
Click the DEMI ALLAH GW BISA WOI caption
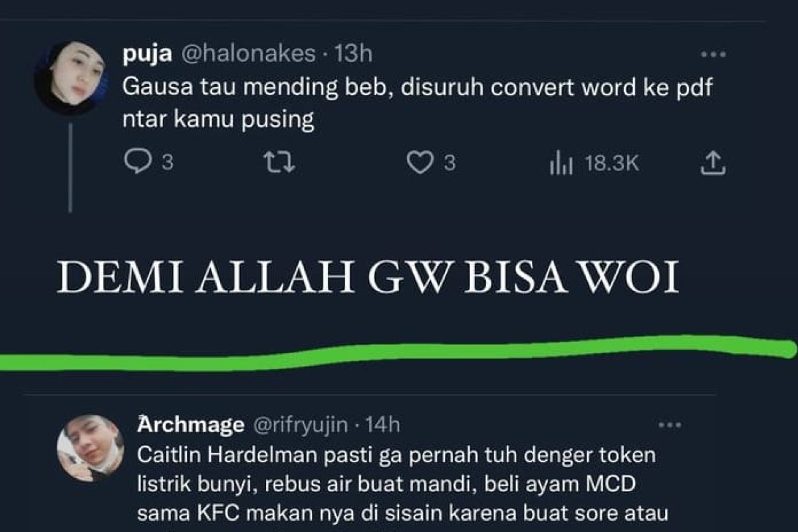(368, 277)
